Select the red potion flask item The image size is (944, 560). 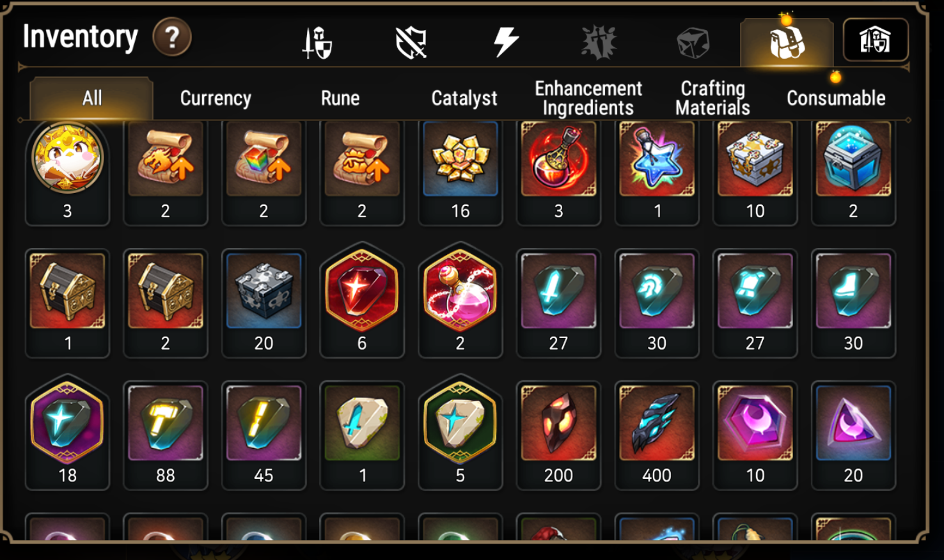558,173
